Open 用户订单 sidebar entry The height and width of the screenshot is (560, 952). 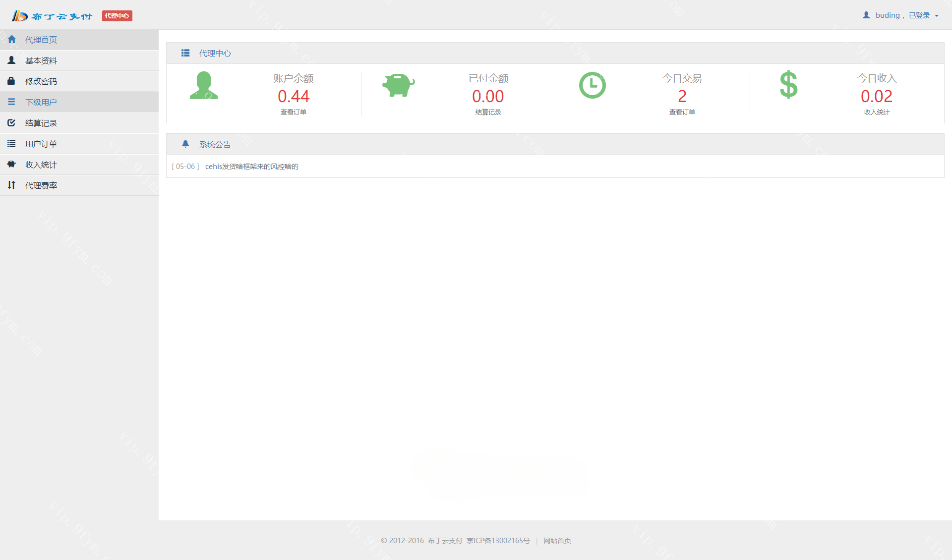(x=41, y=144)
